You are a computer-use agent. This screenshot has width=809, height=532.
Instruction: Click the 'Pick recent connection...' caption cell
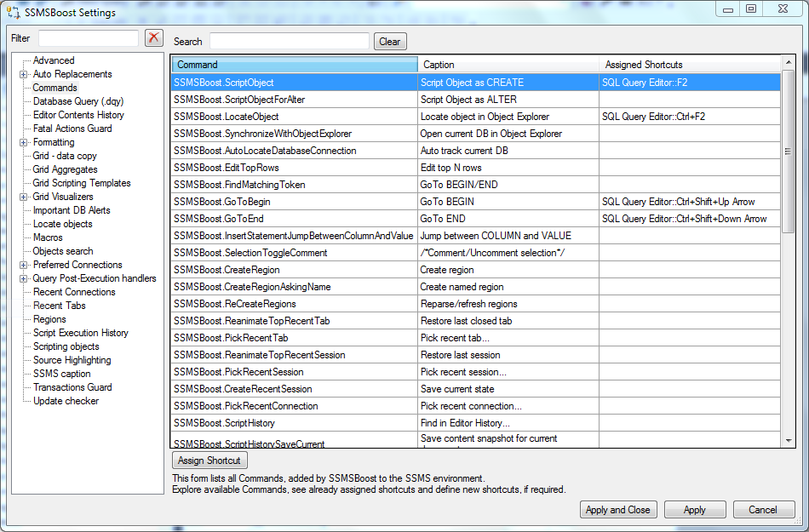[508, 406]
